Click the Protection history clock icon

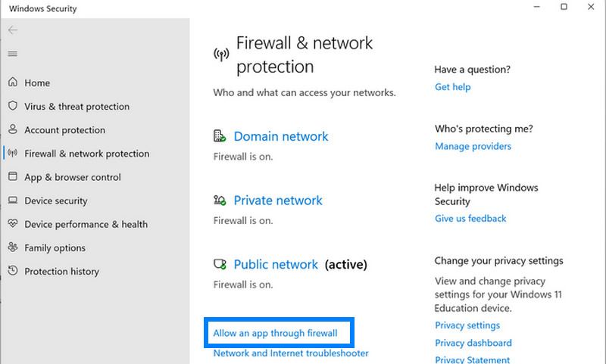13,271
